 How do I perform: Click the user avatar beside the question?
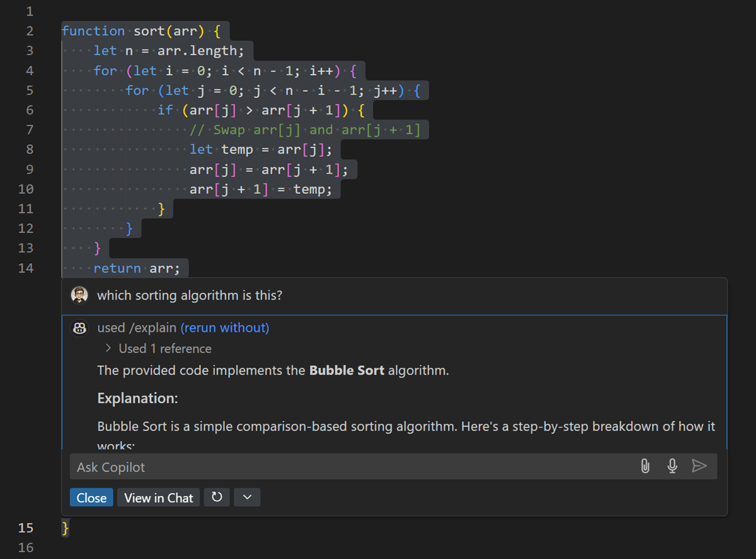[79, 295]
